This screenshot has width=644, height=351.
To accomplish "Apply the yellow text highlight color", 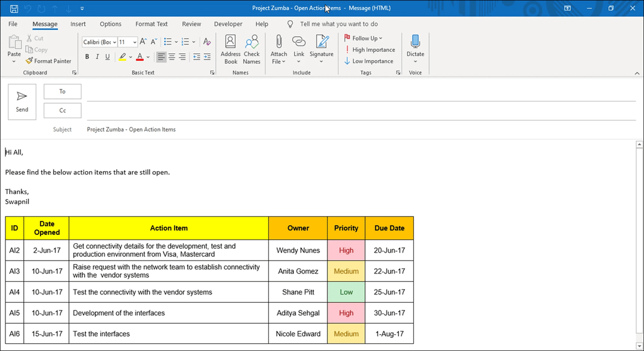I will point(122,57).
